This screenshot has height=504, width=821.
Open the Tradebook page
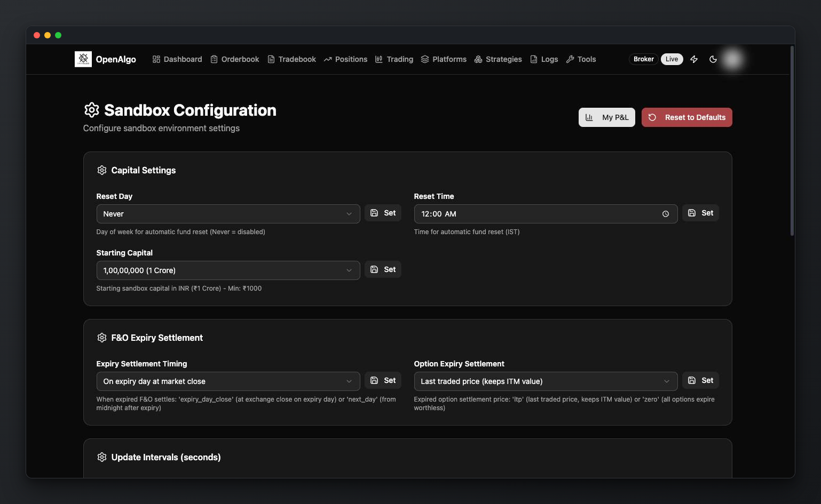tap(291, 59)
